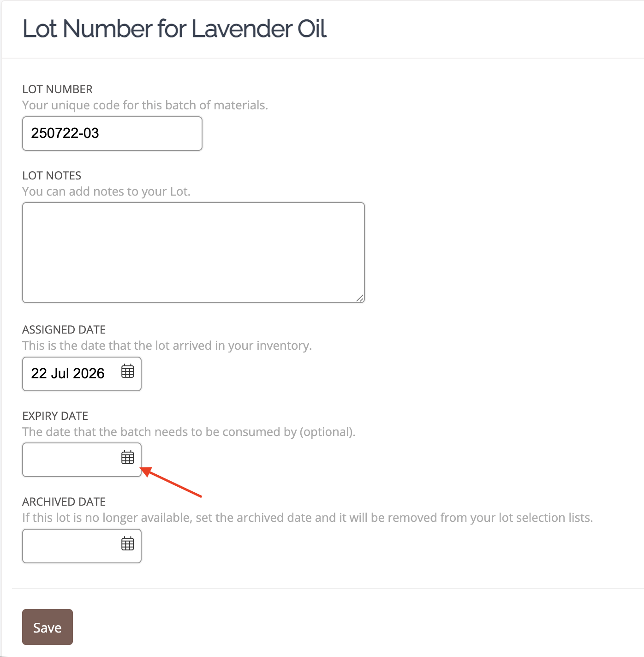Open the Assigned Date calendar picker icon
Image resolution: width=644 pixels, height=657 pixels.
[x=128, y=371]
